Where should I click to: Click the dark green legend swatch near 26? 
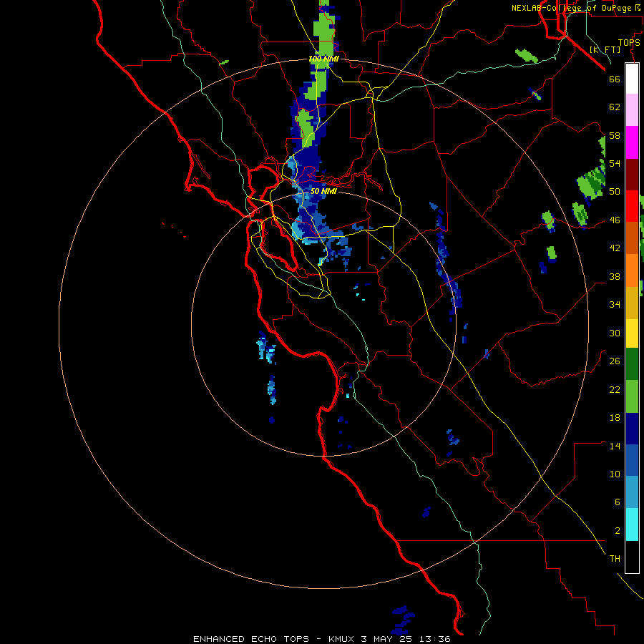click(x=632, y=364)
